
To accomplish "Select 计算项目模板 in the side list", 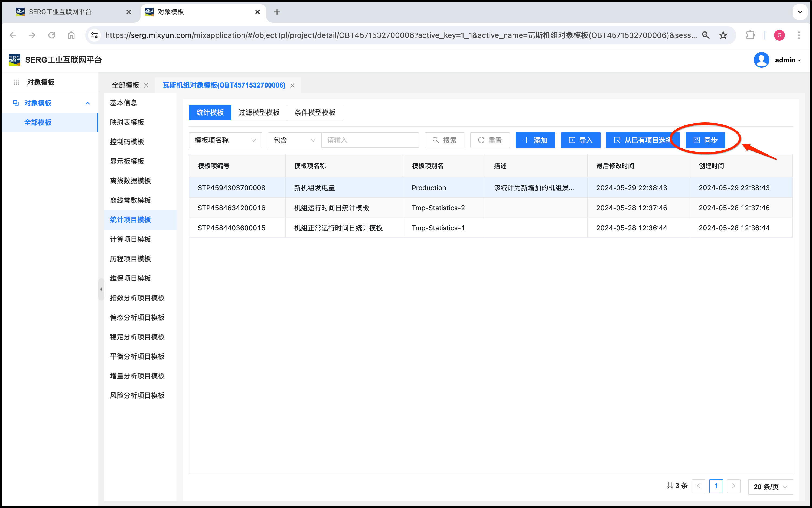I will (130, 239).
